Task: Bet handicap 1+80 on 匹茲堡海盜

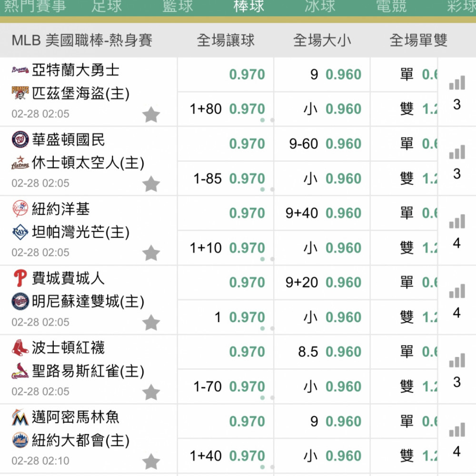Action: coord(226,109)
